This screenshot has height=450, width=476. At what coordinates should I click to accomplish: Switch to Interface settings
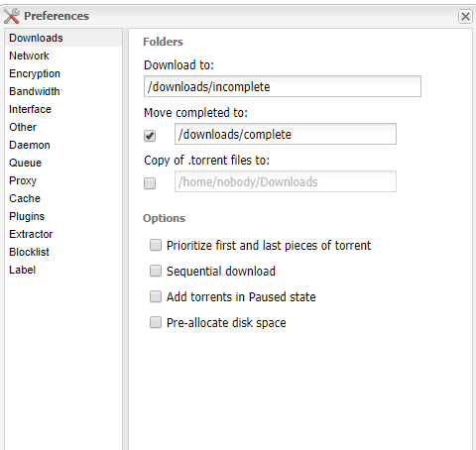coord(63,109)
